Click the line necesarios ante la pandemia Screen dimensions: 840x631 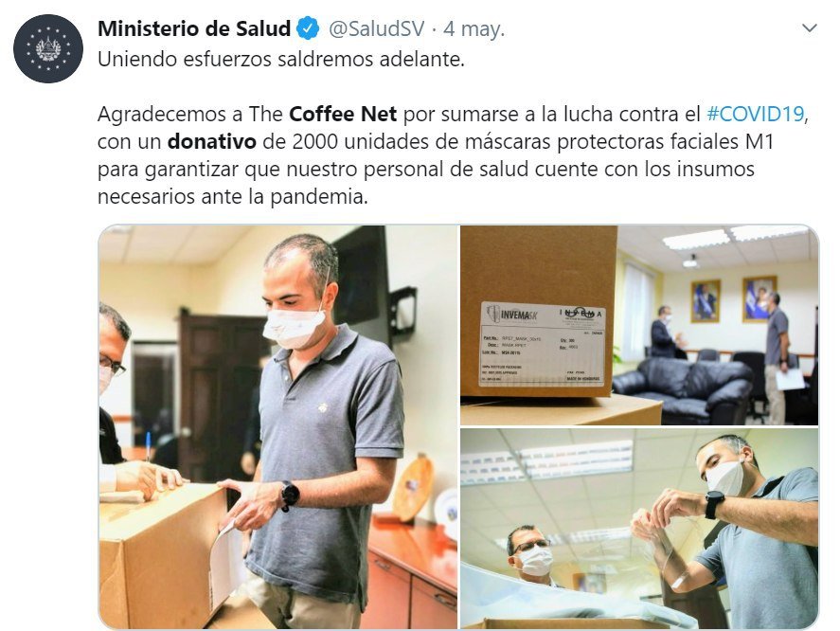233,197
